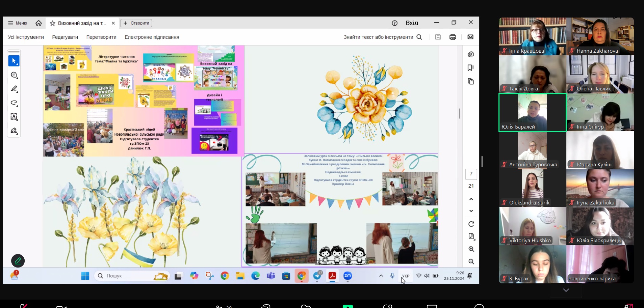The width and height of the screenshot is (644, 308).
Task: Rotate the page clockwise icon
Action: point(471,224)
